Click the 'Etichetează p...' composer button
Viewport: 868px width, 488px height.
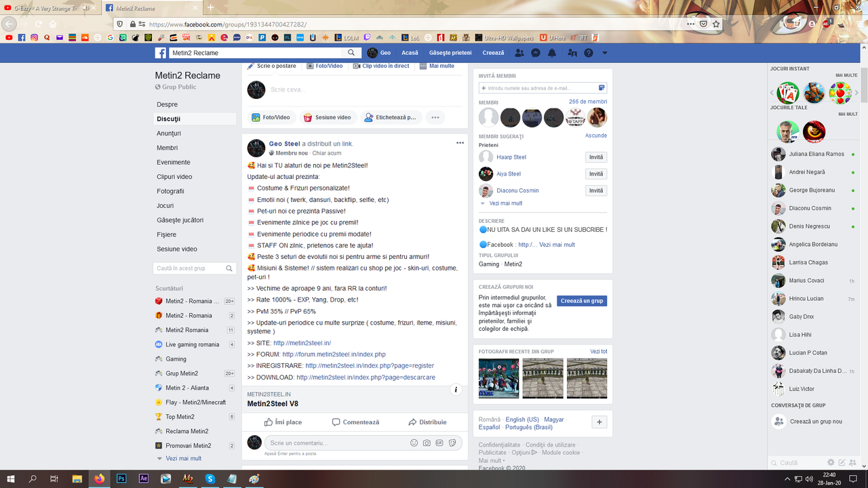pos(391,117)
